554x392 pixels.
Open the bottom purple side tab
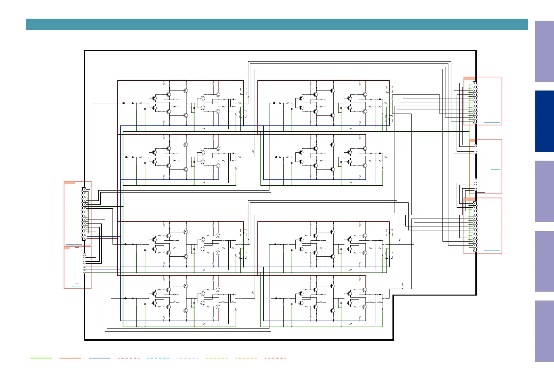[x=544, y=331]
